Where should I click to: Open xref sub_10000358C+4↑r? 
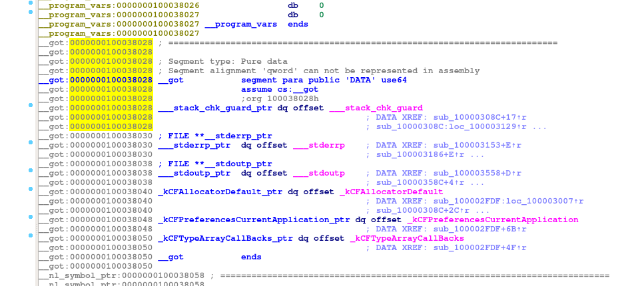[x=420, y=183]
